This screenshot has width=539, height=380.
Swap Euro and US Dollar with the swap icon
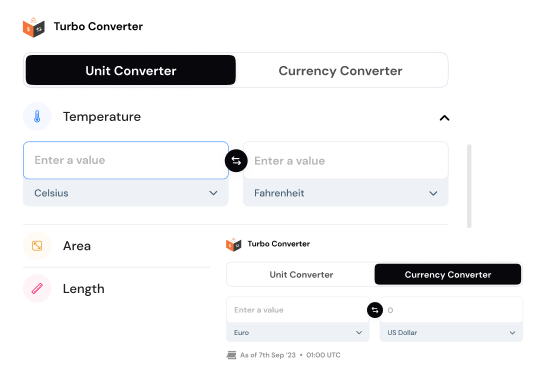tap(375, 310)
